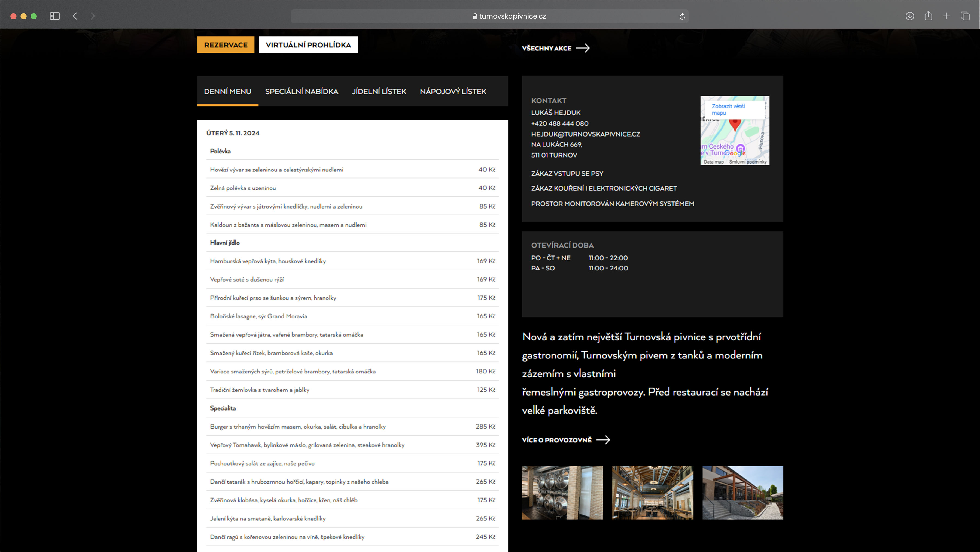
Task: Go back with the browser arrow
Action: point(75,16)
